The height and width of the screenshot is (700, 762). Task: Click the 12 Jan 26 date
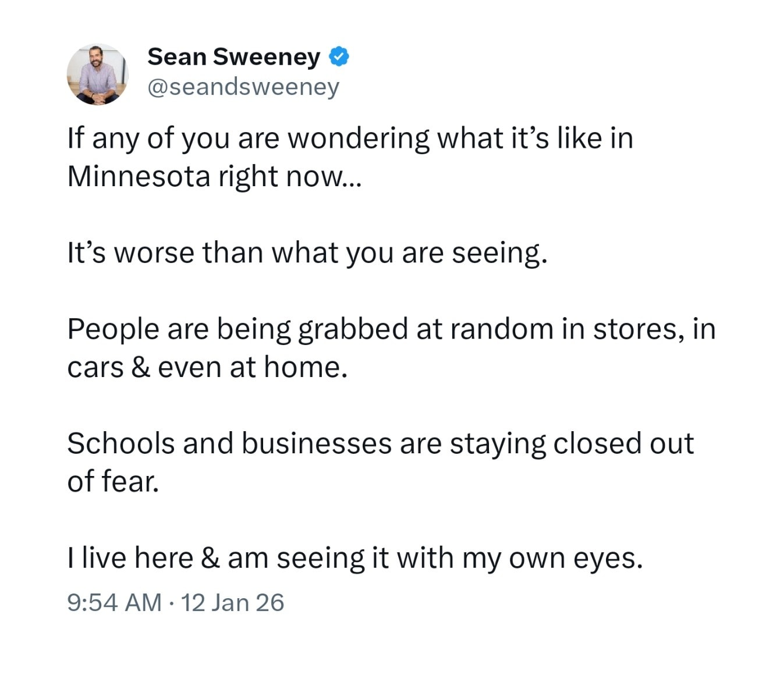(x=233, y=602)
